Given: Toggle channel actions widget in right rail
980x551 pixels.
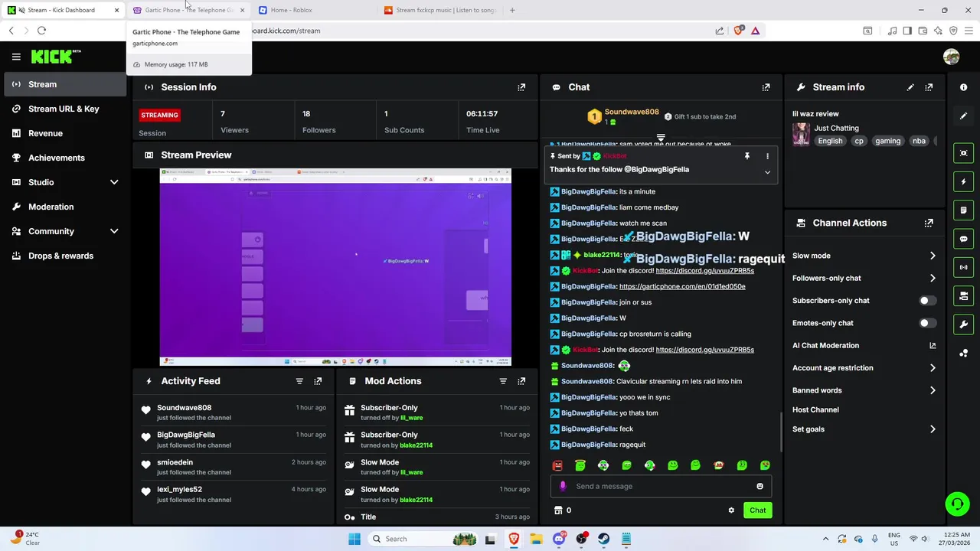Looking at the screenshot, I should (964, 295).
